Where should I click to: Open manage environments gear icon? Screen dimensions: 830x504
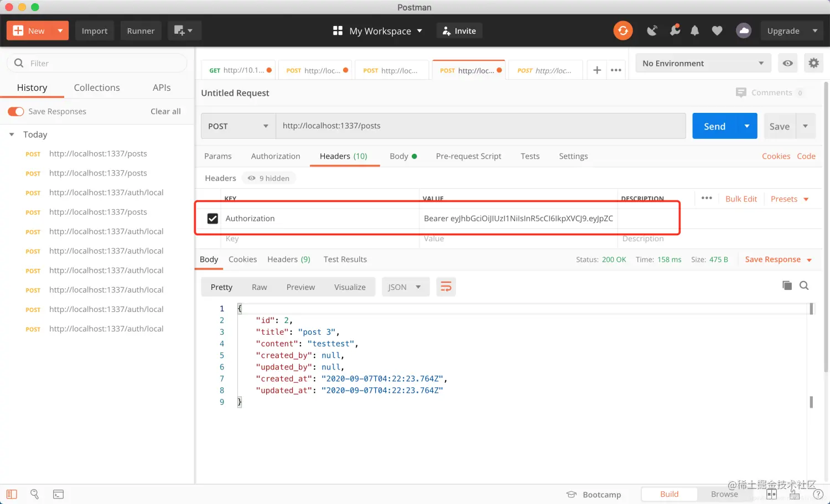point(813,63)
